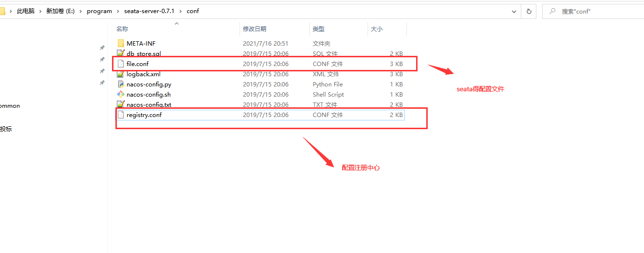Click the 文件夹 type cell of META-INF
The width and height of the screenshot is (644, 253).
coord(322,43)
